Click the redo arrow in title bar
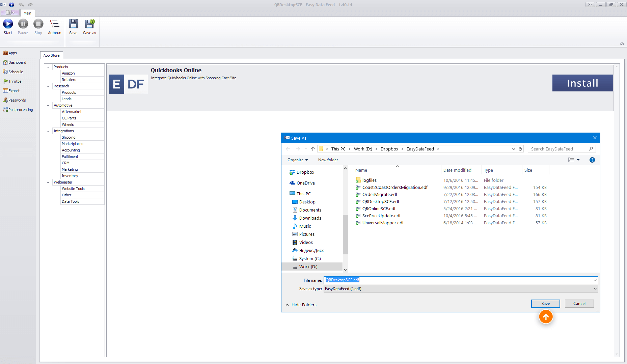The height and width of the screenshot is (364, 627). (30, 5)
